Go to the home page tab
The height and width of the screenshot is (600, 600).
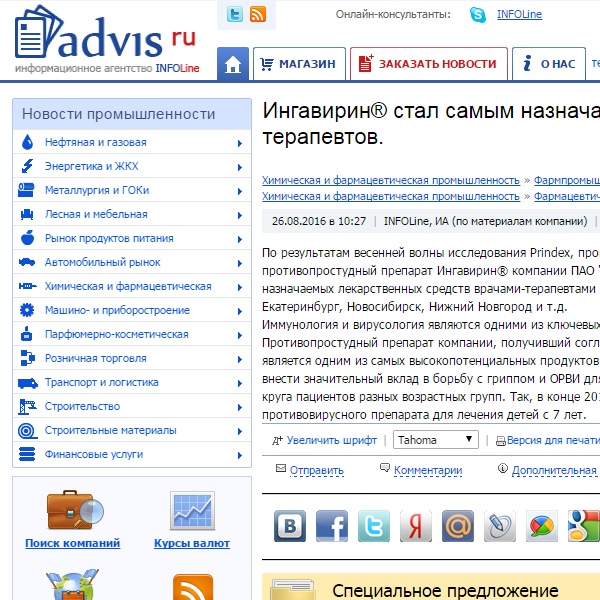[x=233, y=64]
